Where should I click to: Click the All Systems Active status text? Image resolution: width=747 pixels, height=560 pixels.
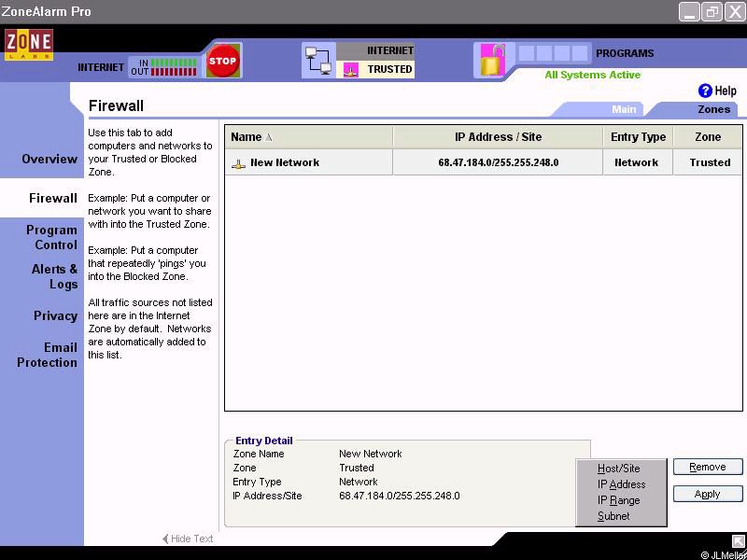(x=593, y=75)
